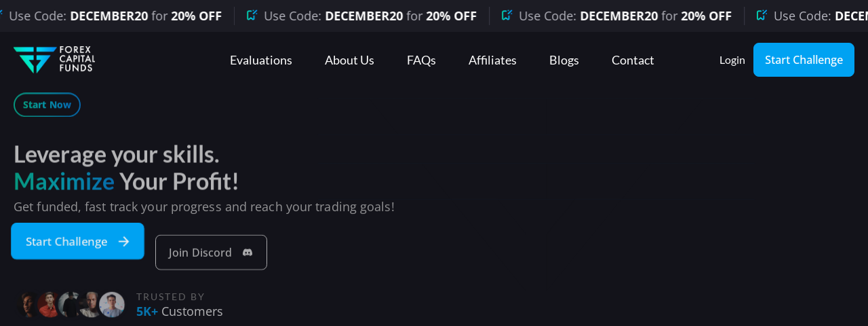The height and width of the screenshot is (326, 868).
Task: Click the leftmost customer avatar
Action: click(x=28, y=305)
